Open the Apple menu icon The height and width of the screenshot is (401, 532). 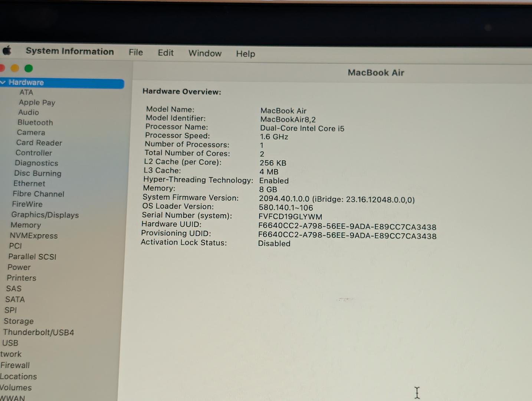point(7,50)
